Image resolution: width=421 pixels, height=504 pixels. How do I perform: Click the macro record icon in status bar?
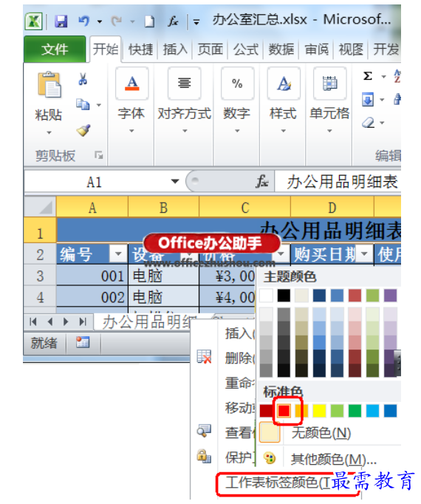[83, 342]
